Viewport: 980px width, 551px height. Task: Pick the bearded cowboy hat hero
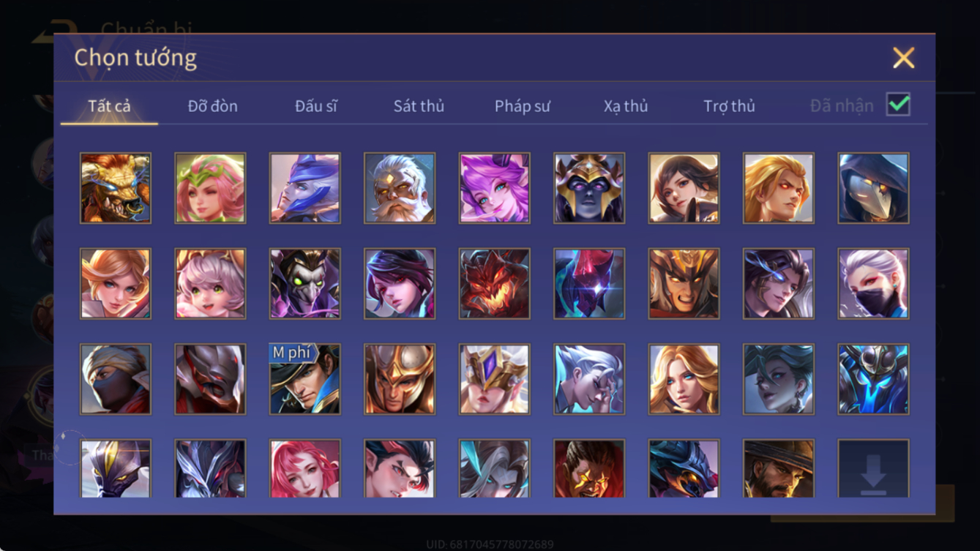tap(779, 468)
